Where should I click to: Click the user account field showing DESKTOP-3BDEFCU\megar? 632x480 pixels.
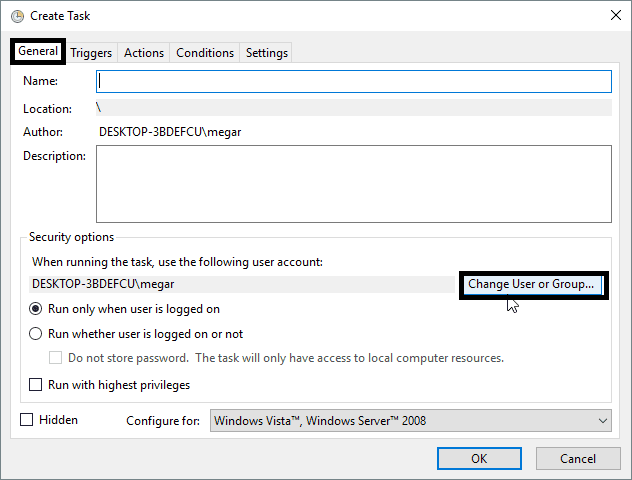tap(240, 284)
